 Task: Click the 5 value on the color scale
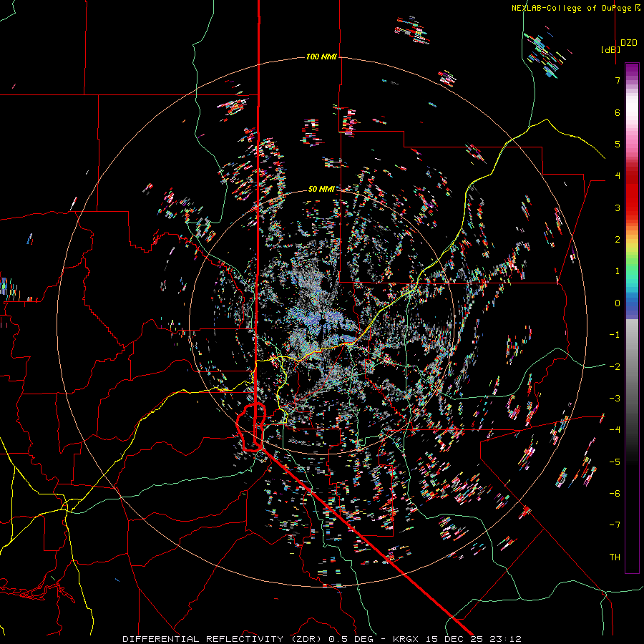pyautogui.click(x=618, y=144)
